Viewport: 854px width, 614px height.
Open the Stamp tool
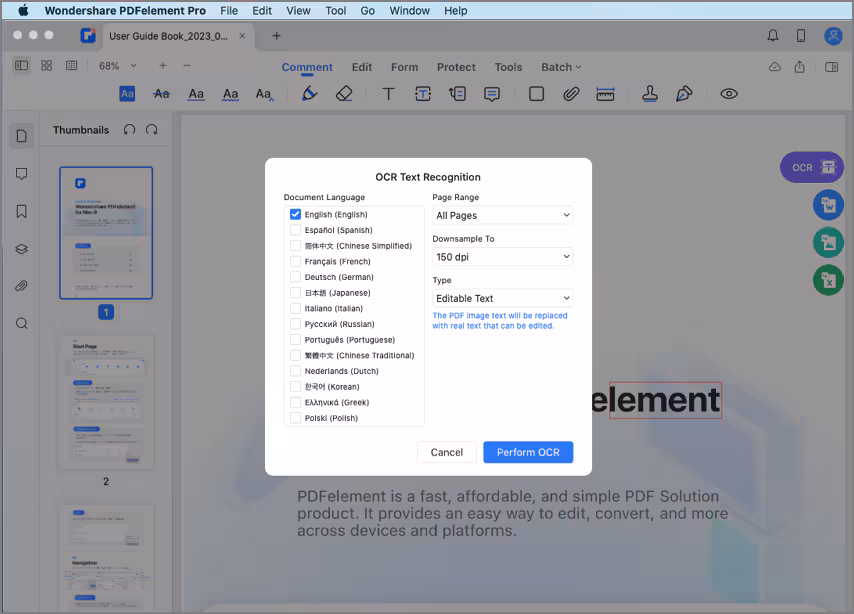pyautogui.click(x=650, y=94)
